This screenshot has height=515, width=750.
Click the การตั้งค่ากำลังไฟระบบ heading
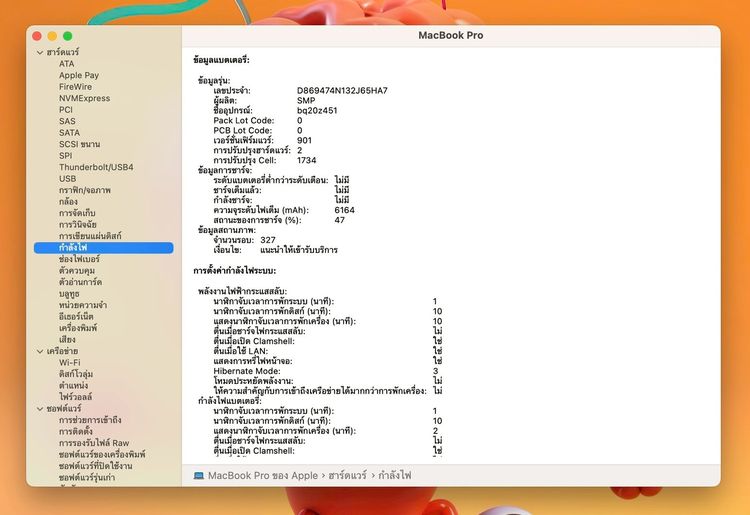click(234, 271)
